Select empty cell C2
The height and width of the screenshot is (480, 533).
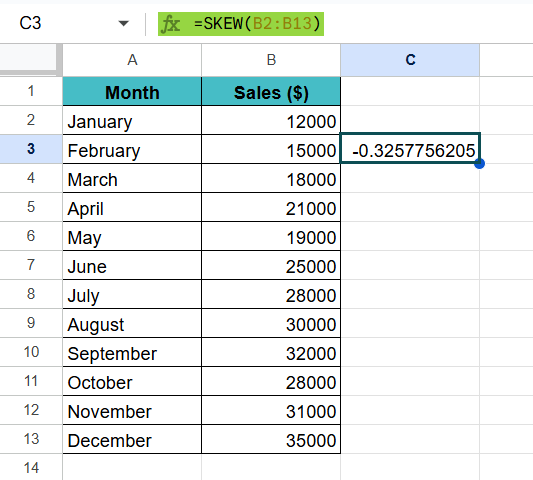[x=410, y=120]
